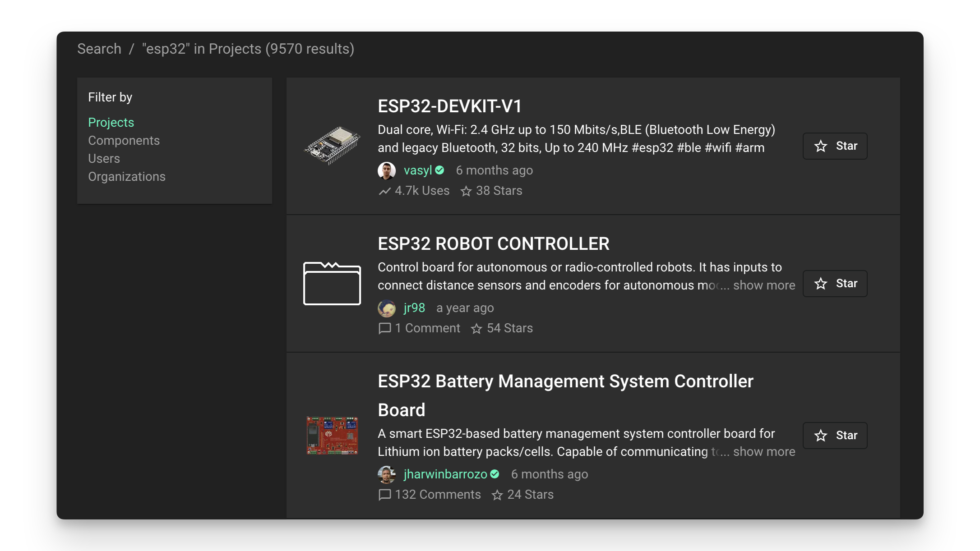Expand Robot Controller description with show more

764,285
